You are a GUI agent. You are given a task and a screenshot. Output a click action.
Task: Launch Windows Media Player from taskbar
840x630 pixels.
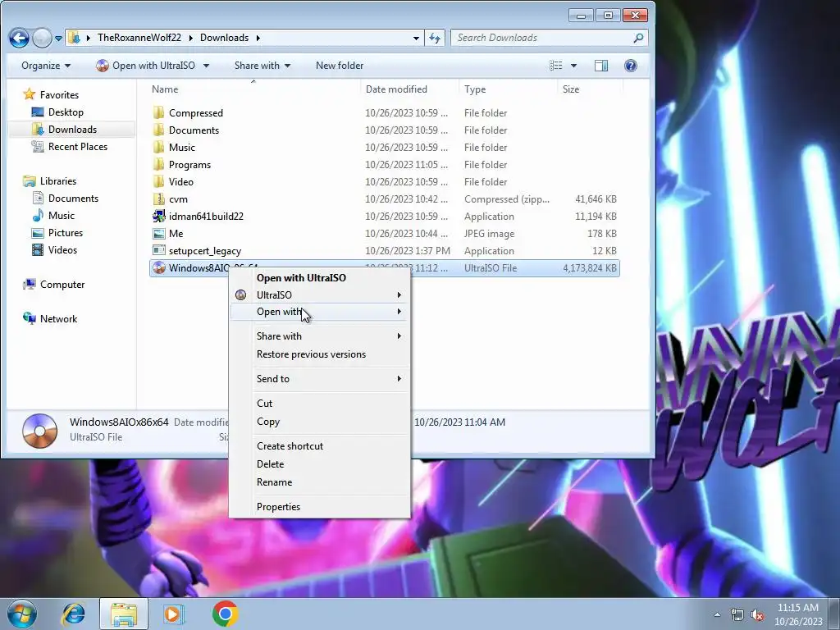[173, 614]
